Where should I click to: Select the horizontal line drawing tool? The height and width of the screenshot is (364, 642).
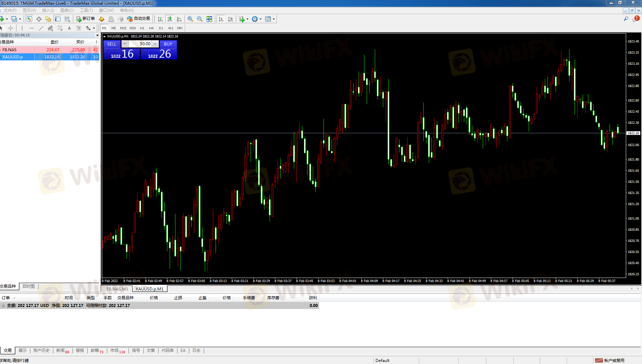32,28
